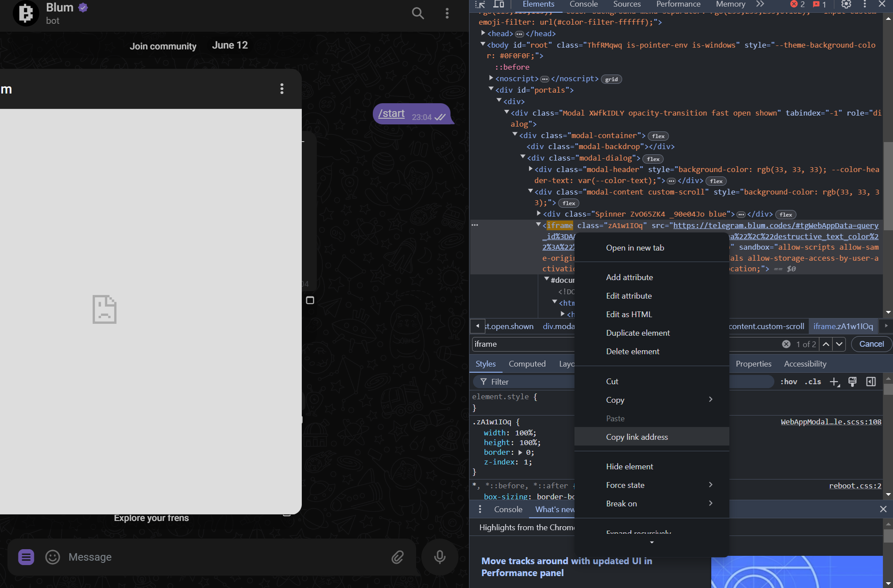Image resolution: width=893 pixels, height=588 pixels.
Task: Open the Blum bot avatar
Action: pyautogui.click(x=26, y=13)
